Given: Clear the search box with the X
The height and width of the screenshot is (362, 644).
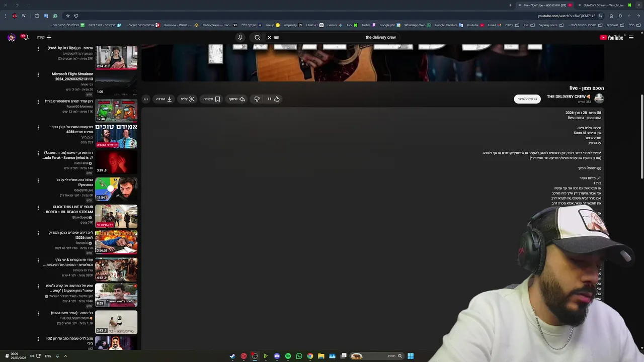Looking at the screenshot, I should (x=269, y=37).
